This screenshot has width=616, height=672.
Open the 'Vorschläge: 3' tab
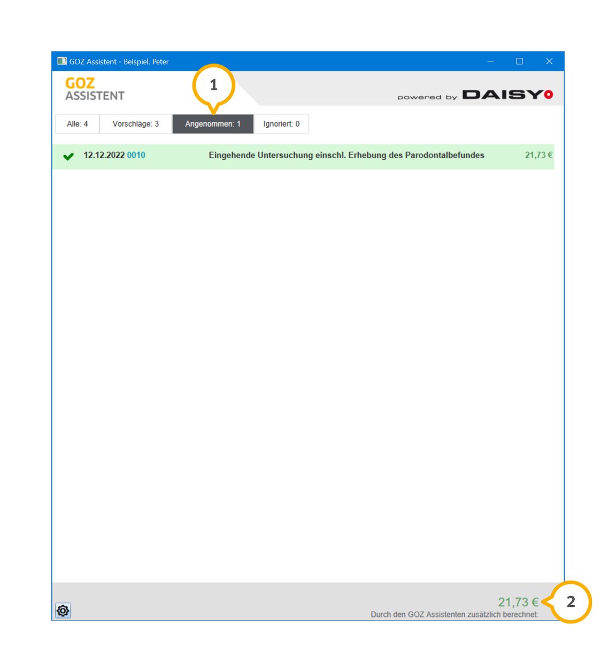(136, 124)
